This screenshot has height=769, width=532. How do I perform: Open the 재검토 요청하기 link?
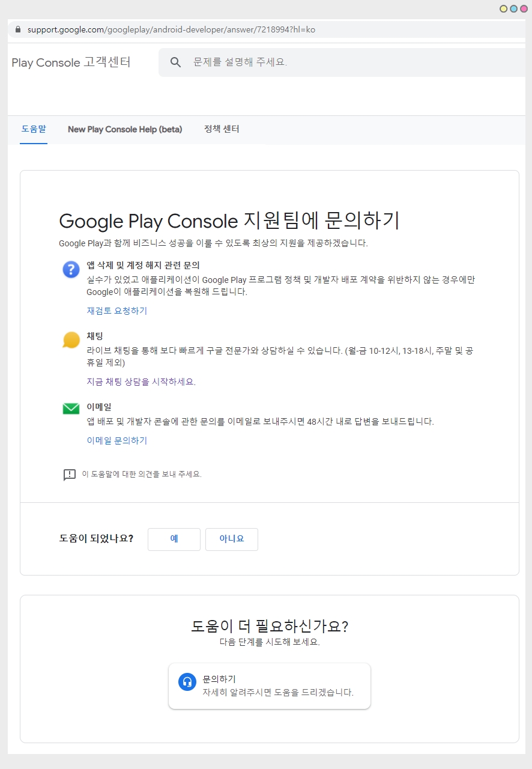tap(117, 311)
